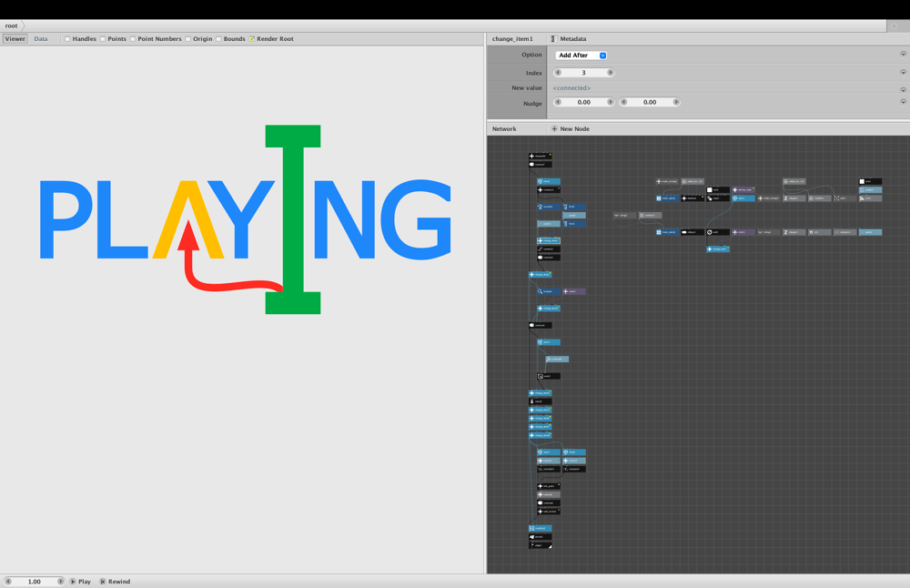The image size is (910, 588).
Task: Open the port menu arrow for Option row
Action: click(903, 54)
